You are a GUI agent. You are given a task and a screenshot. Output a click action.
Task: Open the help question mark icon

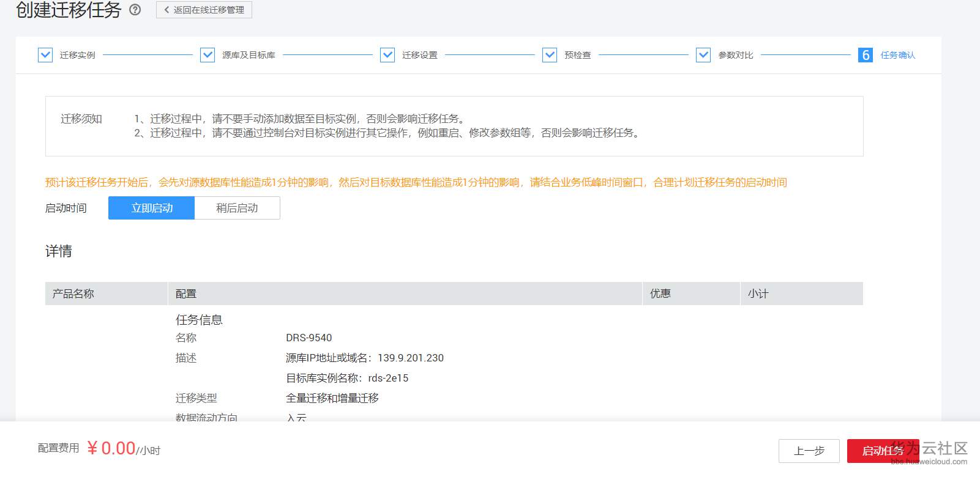(135, 10)
